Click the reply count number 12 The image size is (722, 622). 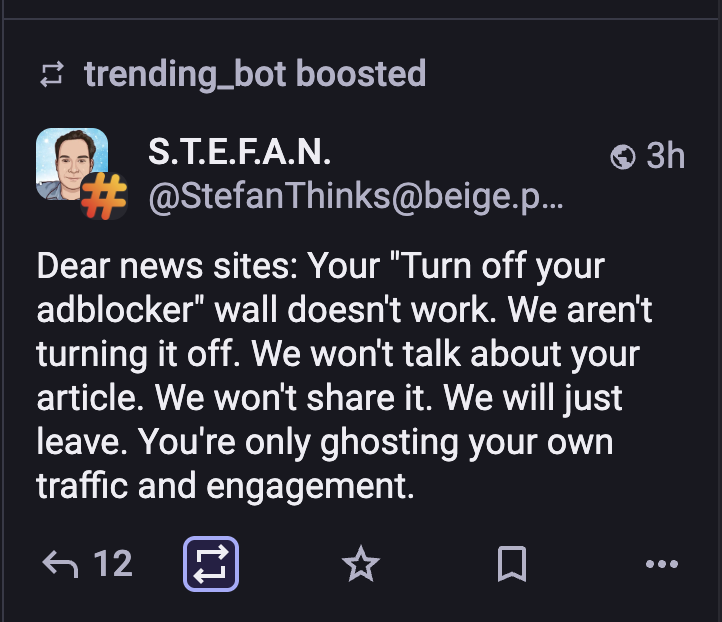113,565
